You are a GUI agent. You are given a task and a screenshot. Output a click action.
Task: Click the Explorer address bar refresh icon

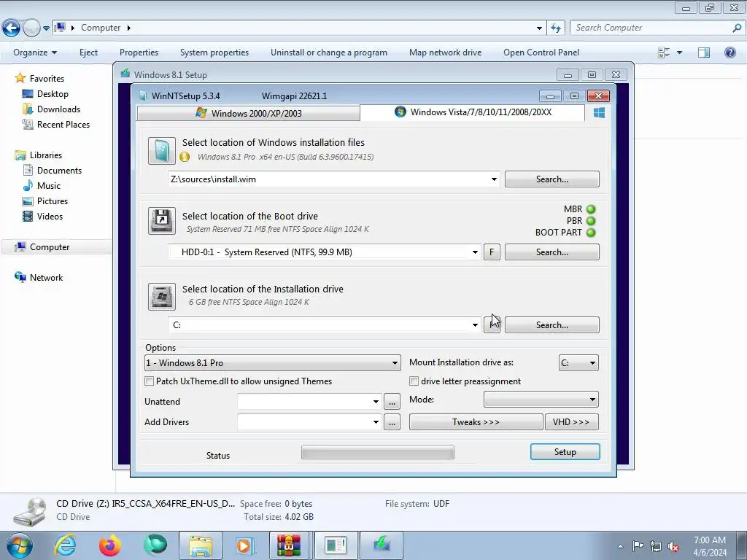pyautogui.click(x=555, y=28)
